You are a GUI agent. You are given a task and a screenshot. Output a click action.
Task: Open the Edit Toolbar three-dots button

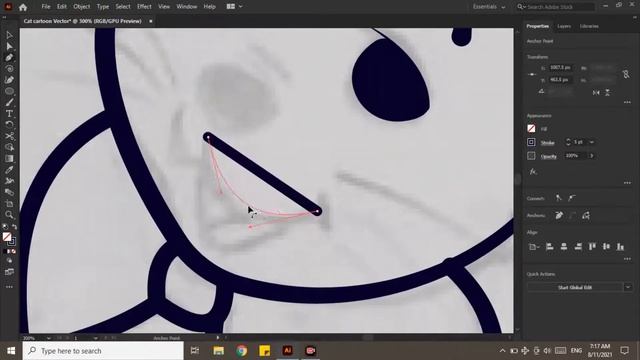click(x=9, y=287)
